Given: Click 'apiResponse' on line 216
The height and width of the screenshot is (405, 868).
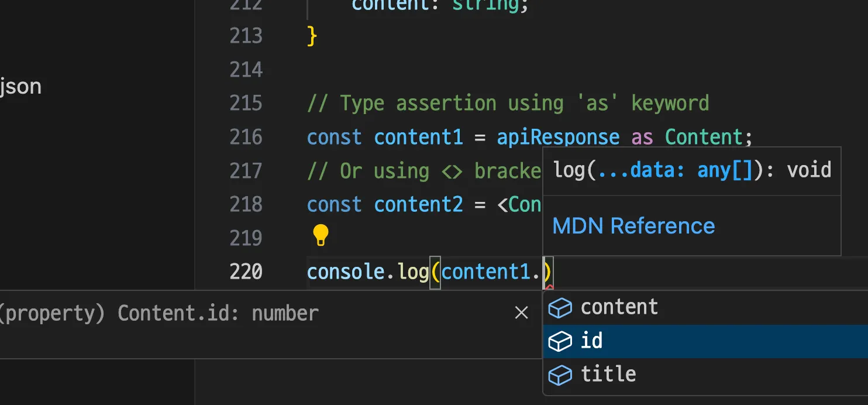Looking at the screenshot, I should [x=558, y=137].
